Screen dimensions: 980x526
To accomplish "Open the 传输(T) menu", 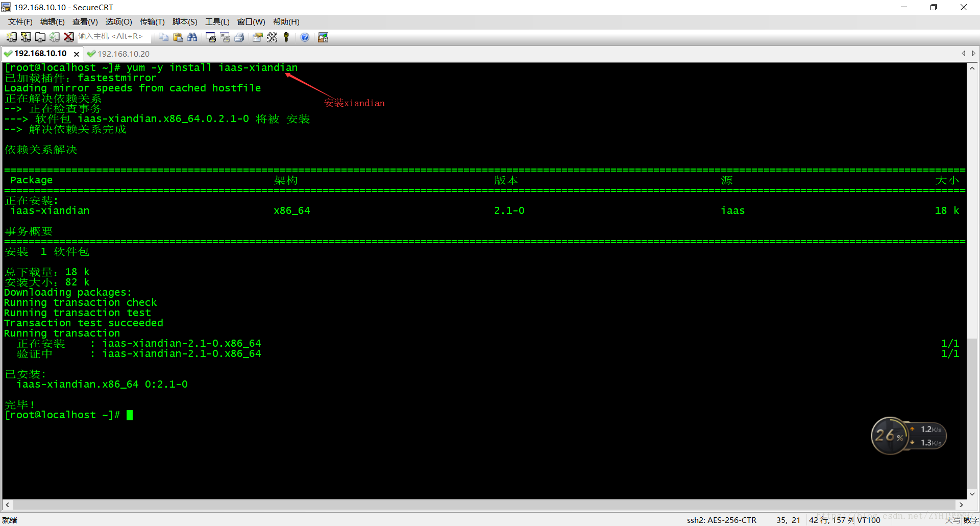I will click(152, 22).
